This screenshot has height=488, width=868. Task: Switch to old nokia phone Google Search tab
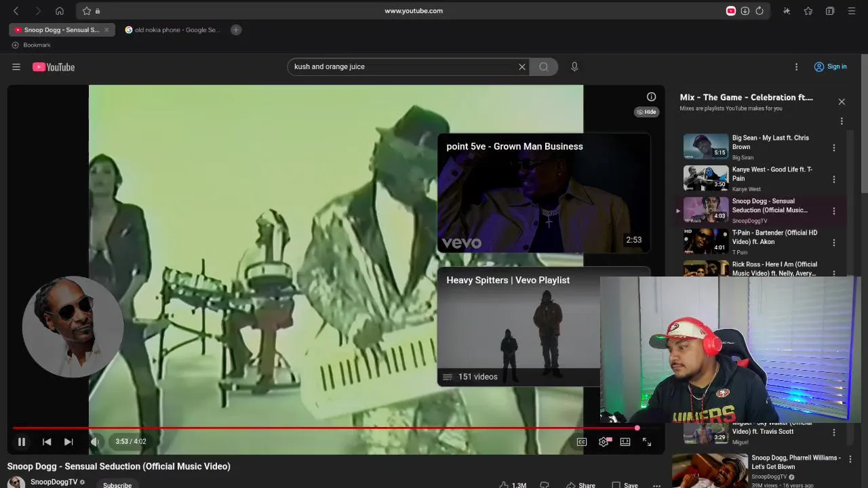172,30
